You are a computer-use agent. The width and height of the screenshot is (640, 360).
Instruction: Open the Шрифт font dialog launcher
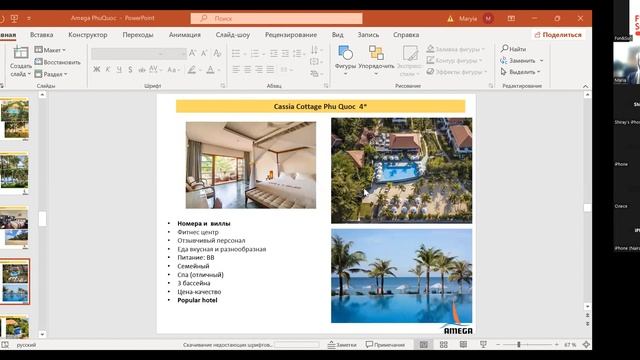click(x=223, y=86)
